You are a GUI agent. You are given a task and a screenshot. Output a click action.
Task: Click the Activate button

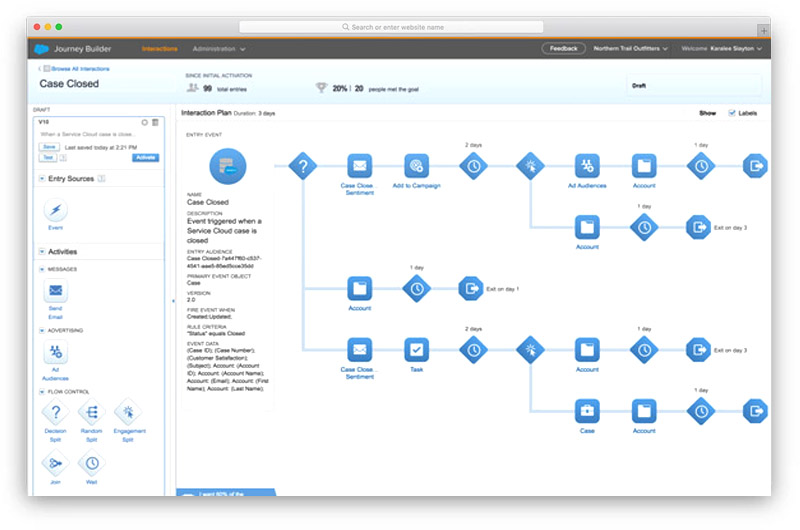click(x=145, y=157)
